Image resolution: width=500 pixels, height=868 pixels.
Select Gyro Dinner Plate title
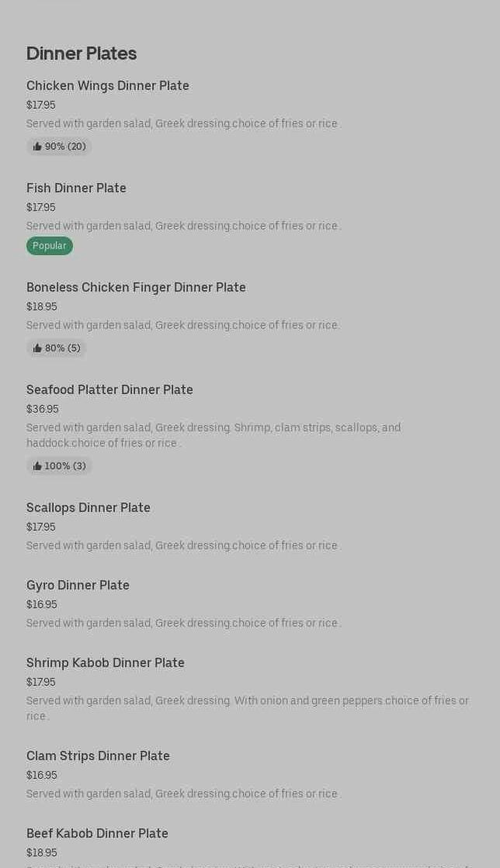(78, 585)
